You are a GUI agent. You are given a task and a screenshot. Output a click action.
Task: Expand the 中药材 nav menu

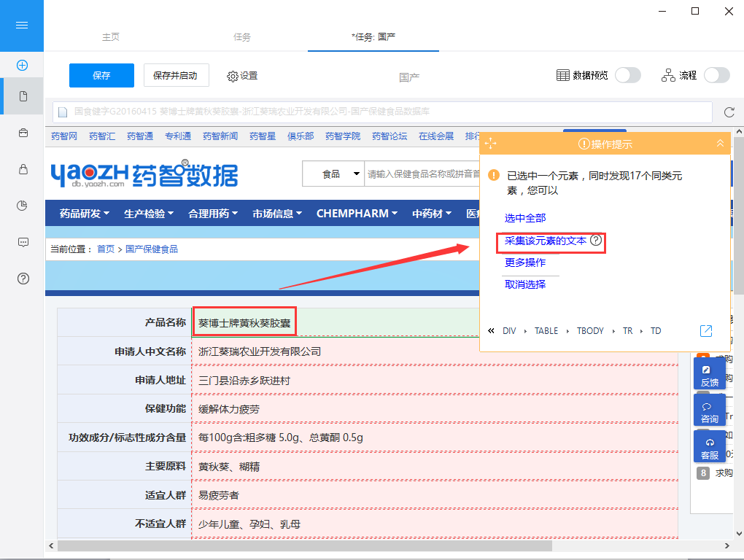click(432, 214)
